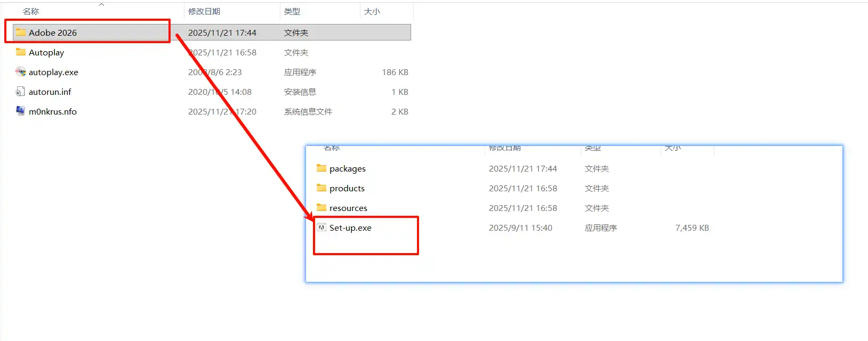Click the packages folder icon
The image size is (868, 341).
click(322, 168)
